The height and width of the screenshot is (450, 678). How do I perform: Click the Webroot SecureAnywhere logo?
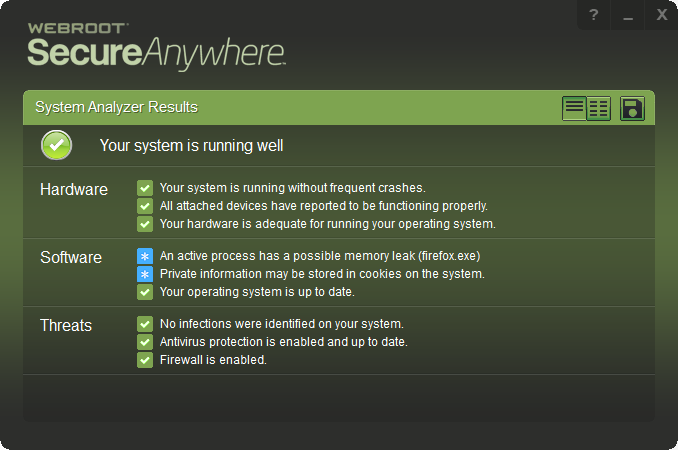click(x=156, y=46)
